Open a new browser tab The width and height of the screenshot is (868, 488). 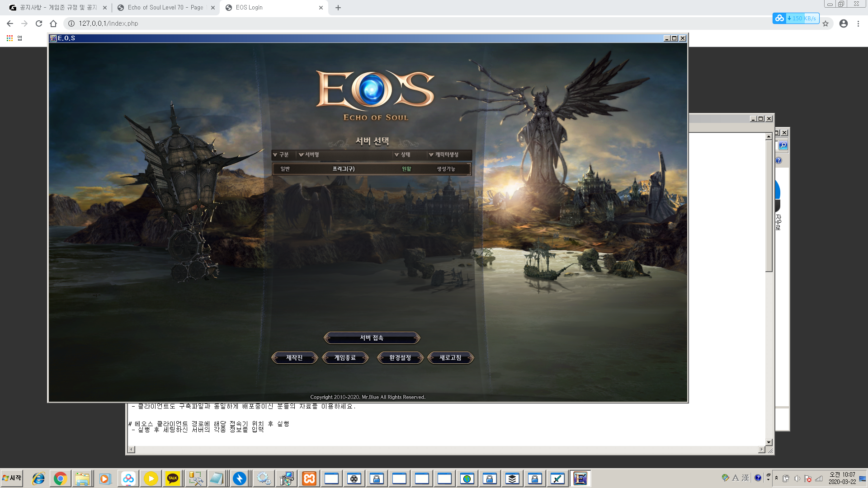(x=338, y=8)
